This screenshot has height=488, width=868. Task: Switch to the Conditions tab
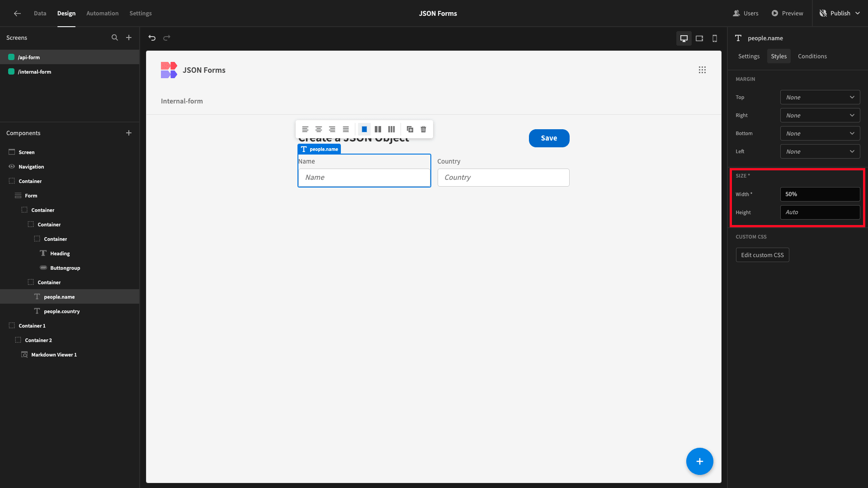click(812, 56)
